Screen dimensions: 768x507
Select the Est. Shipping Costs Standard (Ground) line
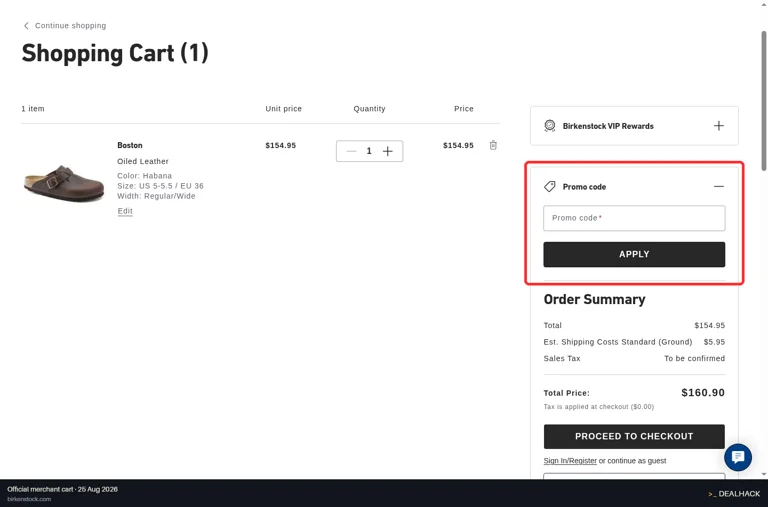(634, 342)
